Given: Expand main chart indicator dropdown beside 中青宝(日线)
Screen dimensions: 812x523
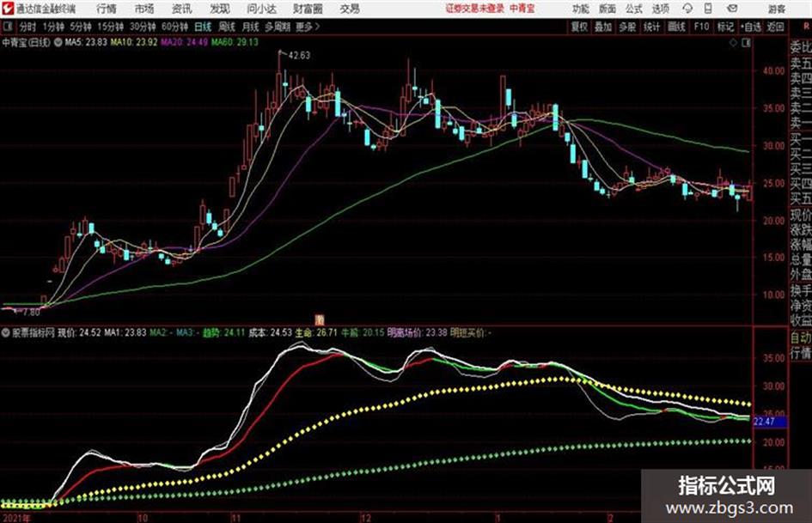Looking at the screenshot, I should coord(58,42).
